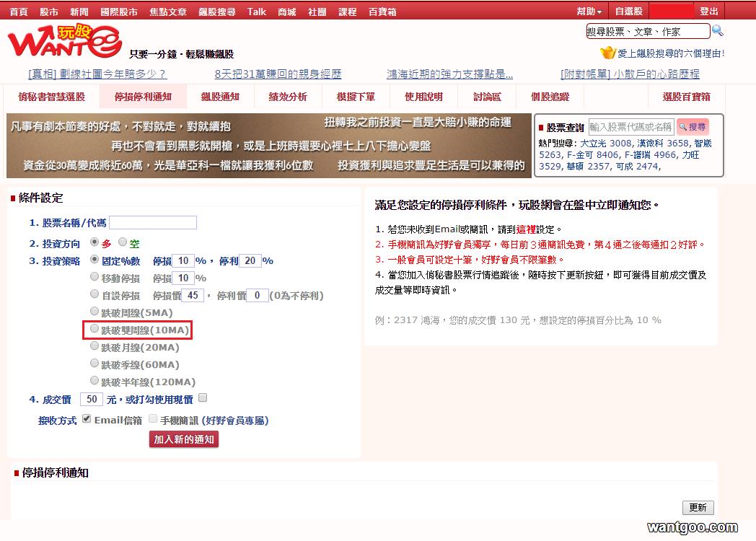The image size is (756, 541).
Task: Enable the 手機簡訊 notification checkbox
Action: pos(153,418)
